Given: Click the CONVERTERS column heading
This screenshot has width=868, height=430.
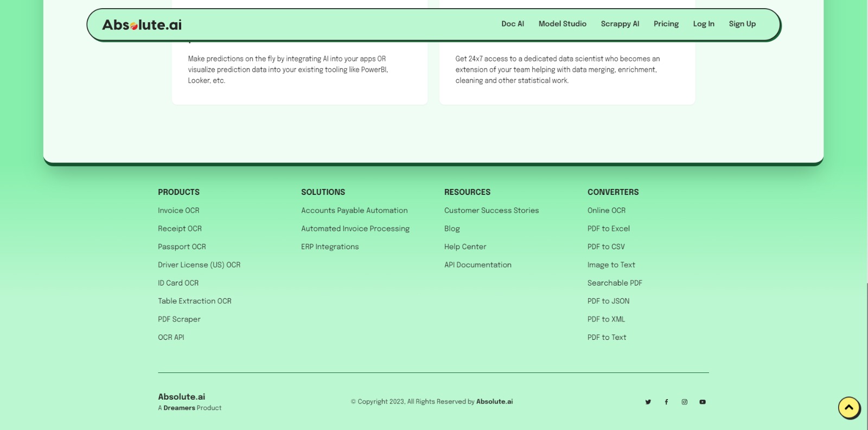Looking at the screenshot, I should click(613, 192).
